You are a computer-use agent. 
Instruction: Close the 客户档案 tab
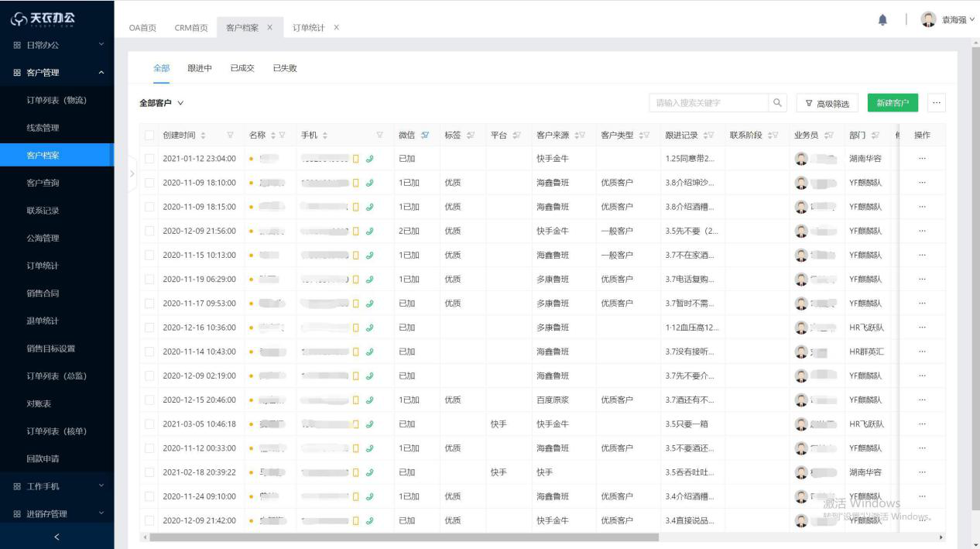[269, 27]
